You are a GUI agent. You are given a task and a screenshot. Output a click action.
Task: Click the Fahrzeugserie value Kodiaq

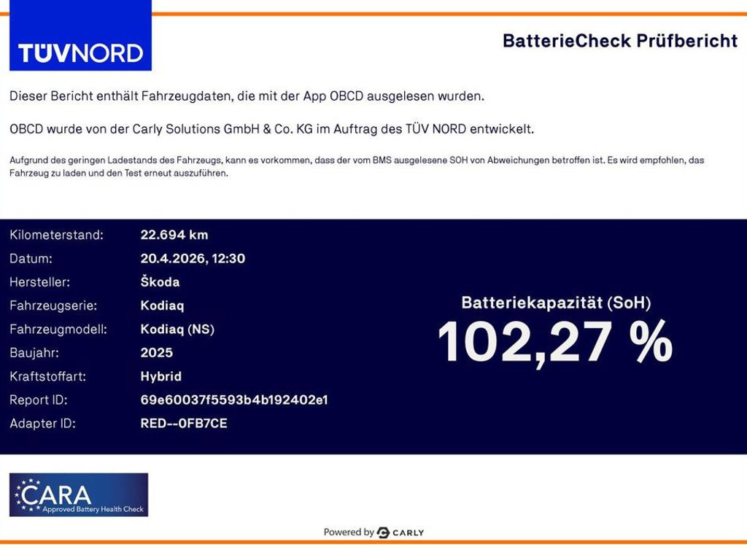[x=162, y=306]
